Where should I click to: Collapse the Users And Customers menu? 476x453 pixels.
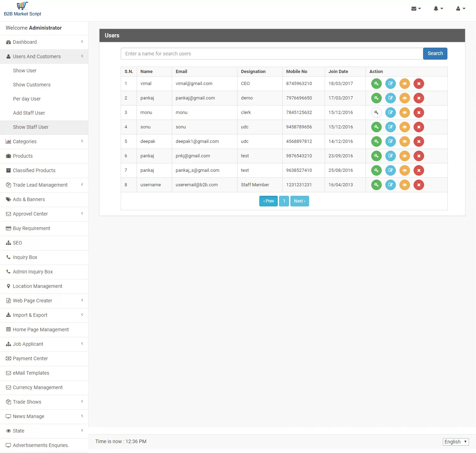click(x=44, y=56)
